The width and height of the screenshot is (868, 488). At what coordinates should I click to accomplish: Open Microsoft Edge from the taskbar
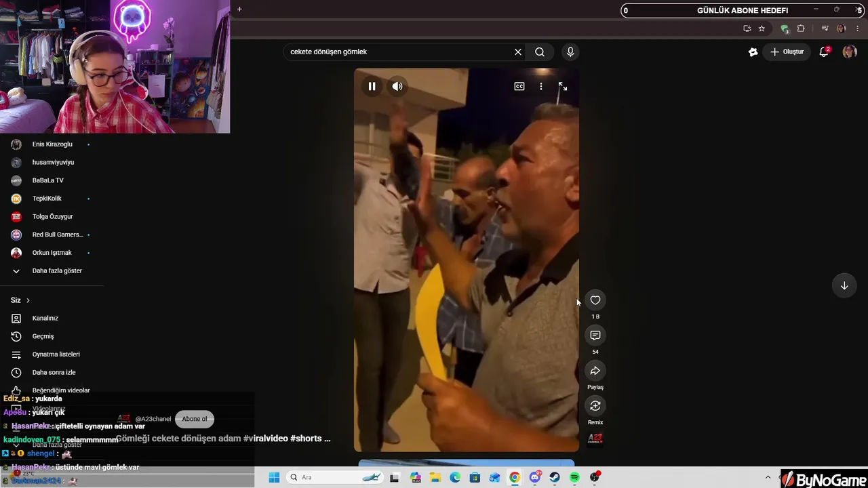pyautogui.click(x=455, y=477)
